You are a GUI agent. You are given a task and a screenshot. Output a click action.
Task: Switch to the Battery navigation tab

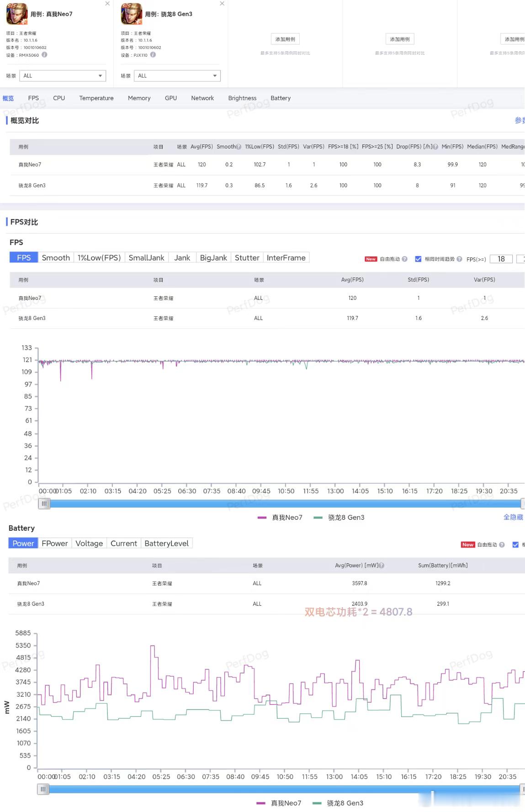click(281, 98)
